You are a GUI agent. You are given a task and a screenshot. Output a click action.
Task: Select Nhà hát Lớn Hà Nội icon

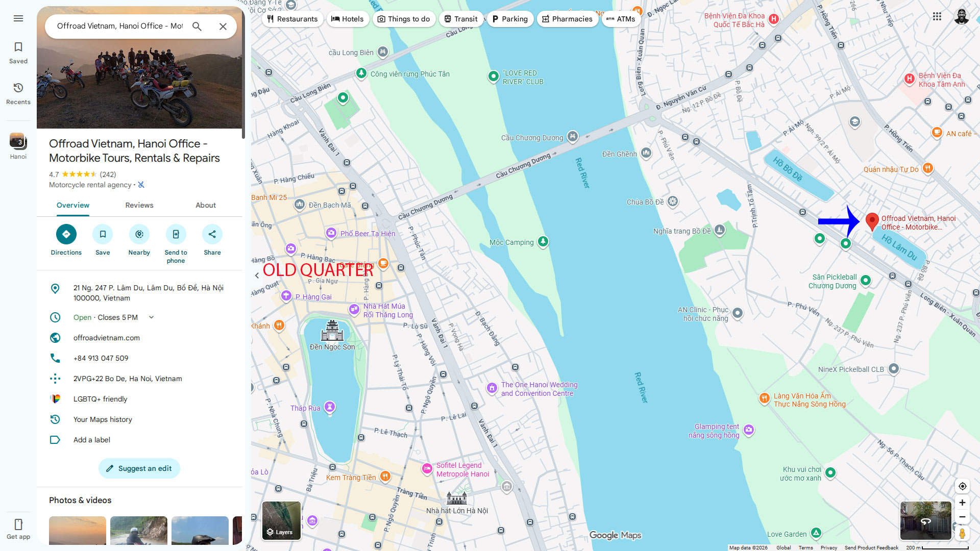tap(456, 498)
